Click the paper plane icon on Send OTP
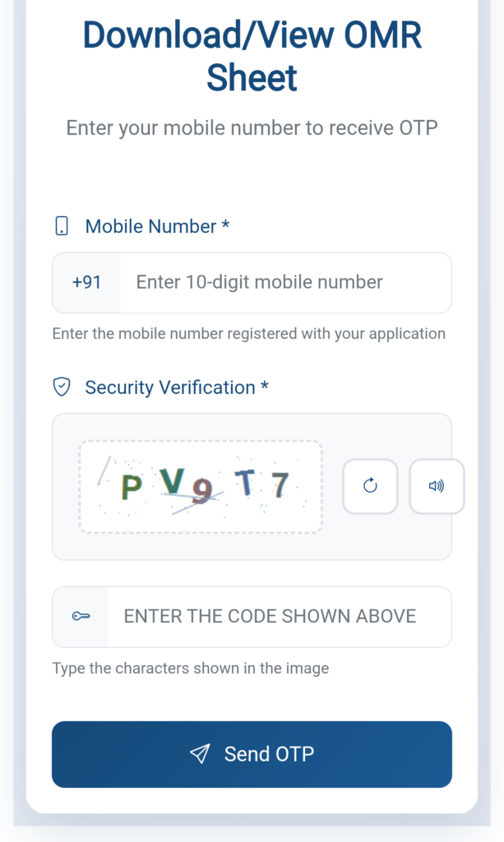The height and width of the screenshot is (842, 504). click(200, 754)
